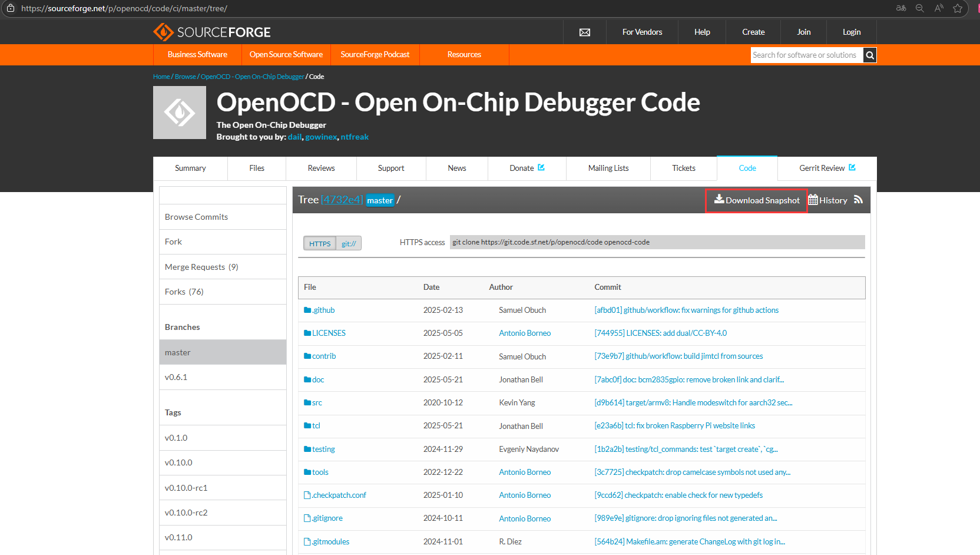Image resolution: width=980 pixels, height=555 pixels.
Task: Open the News tab
Action: [x=457, y=168]
